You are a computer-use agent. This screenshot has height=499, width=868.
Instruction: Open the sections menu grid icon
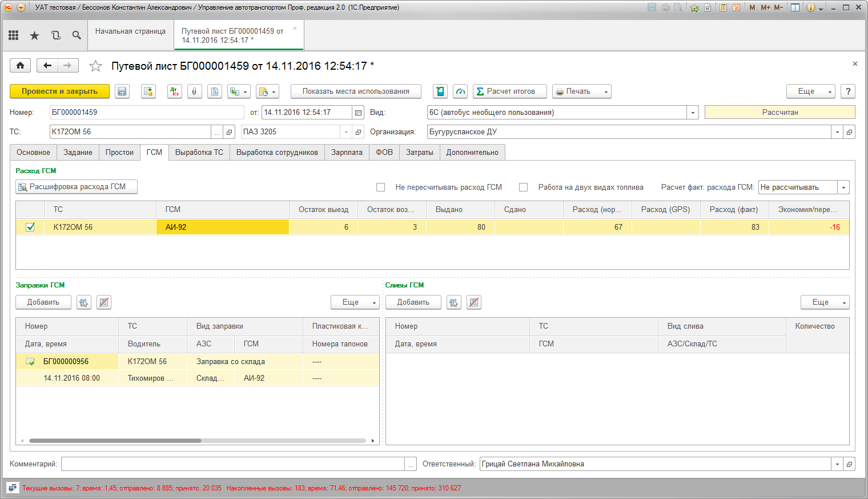coord(14,35)
